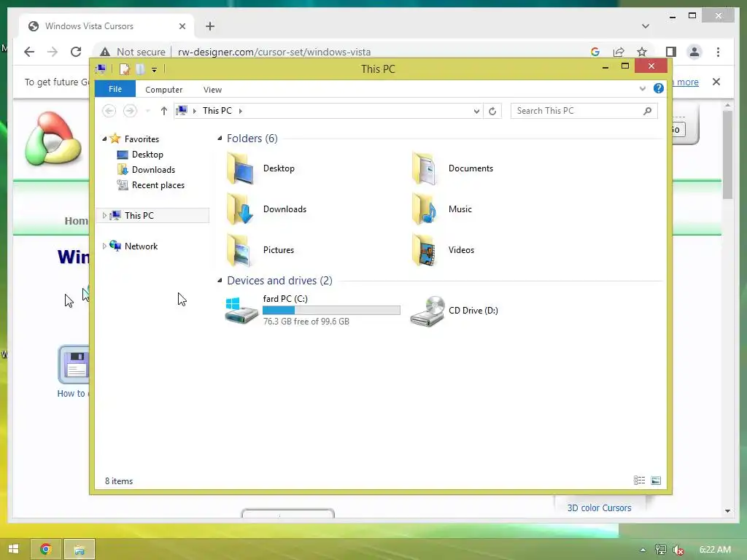Open Chrome three-dot menu

[718, 52]
